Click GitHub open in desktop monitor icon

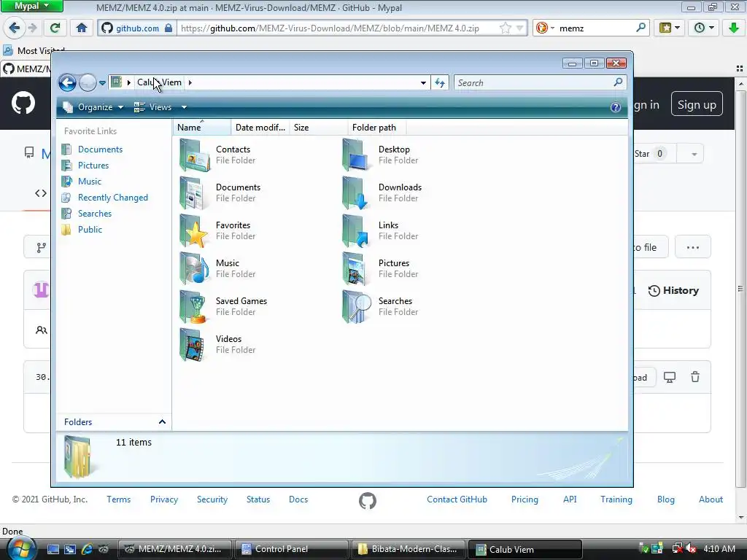[x=670, y=377]
